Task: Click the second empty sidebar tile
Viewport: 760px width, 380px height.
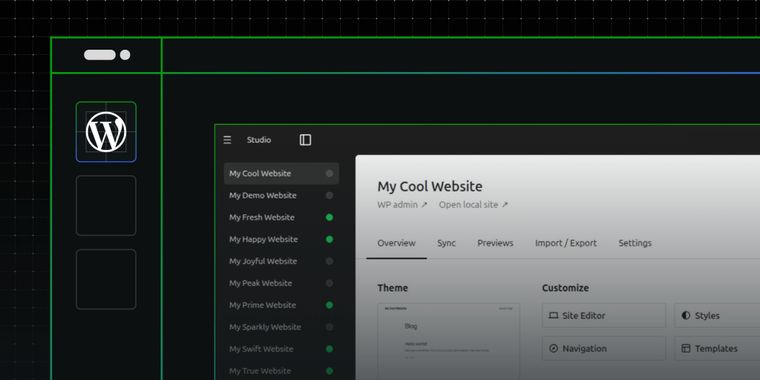Action: point(106,206)
